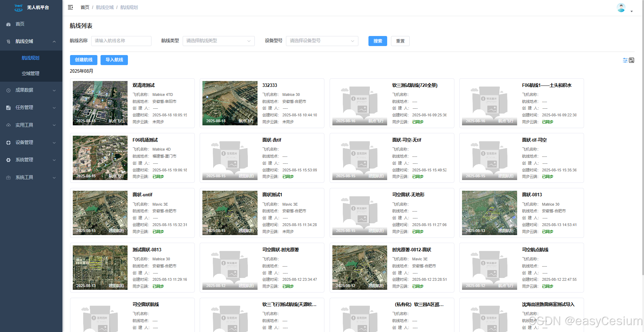Open the 面状-untif route thumbnail
The width and height of the screenshot is (644, 332).
(100, 213)
